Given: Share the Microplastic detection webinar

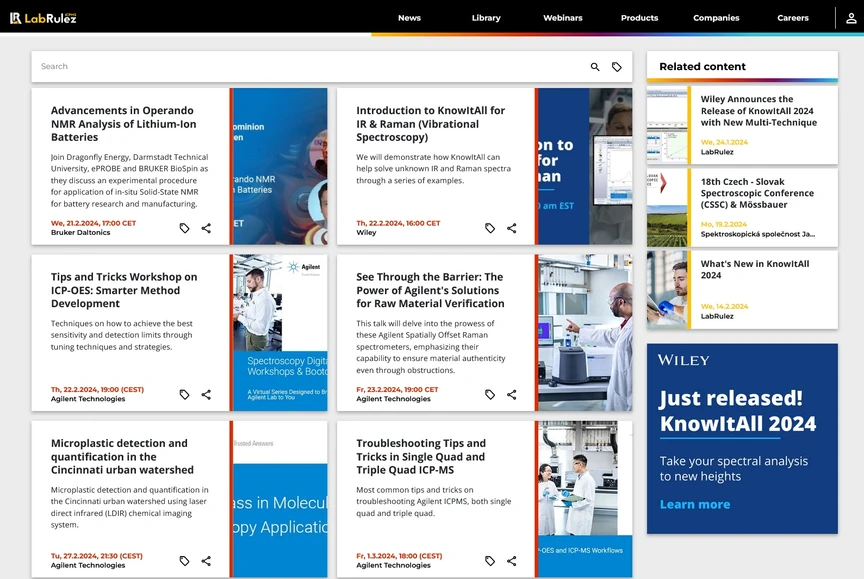Looking at the screenshot, I should [x=206, y=561].
